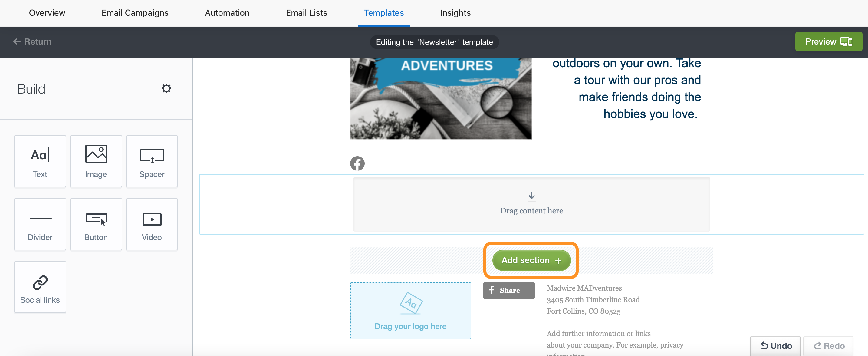Select the Button content block

(x=96, y=224)
